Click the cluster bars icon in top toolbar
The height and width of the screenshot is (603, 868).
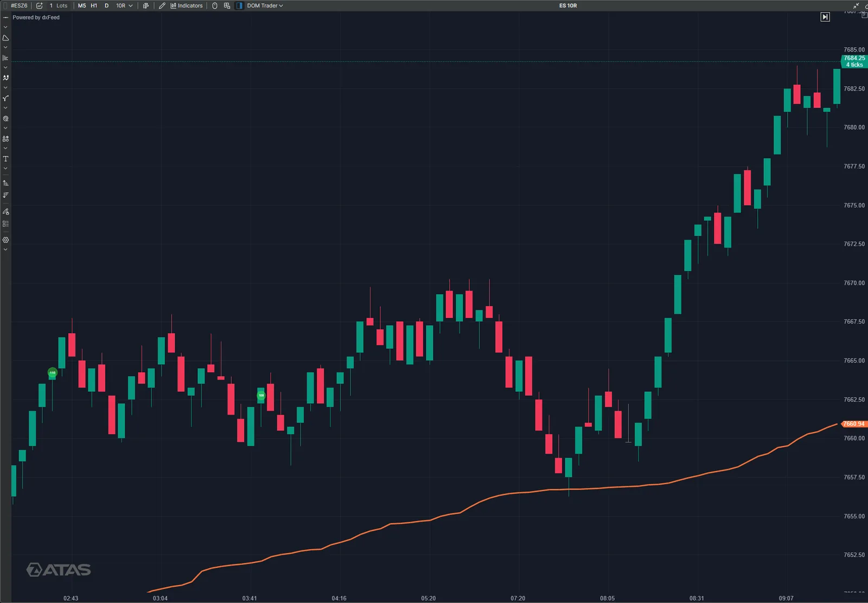(x=145, y=5)
